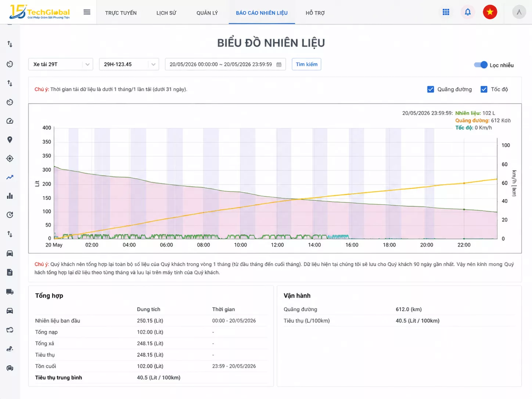
Task: Click the "Tổng xả" row label
Action: click(44, 344)
